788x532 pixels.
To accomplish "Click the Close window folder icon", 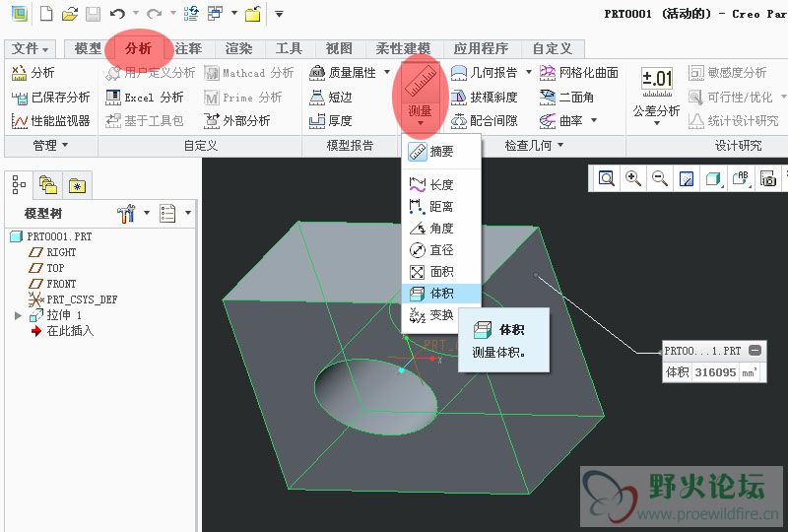I will coord(253,14).
